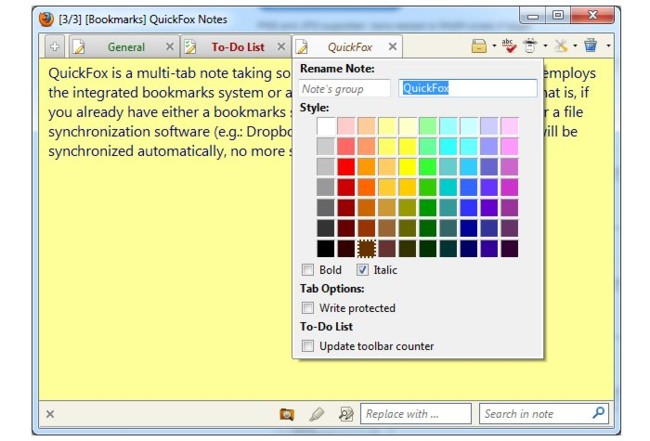
Task: Select the QuickFox tab
Action: pyautogui.click(x=349, y=47)
